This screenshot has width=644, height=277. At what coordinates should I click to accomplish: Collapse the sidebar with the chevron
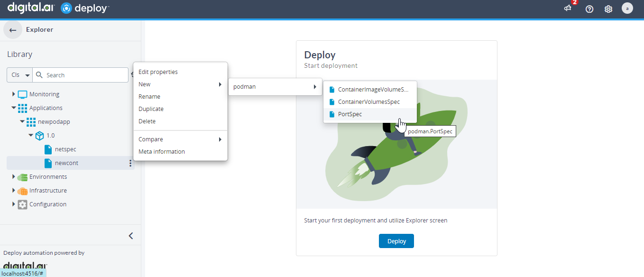[x=131, y=236]
